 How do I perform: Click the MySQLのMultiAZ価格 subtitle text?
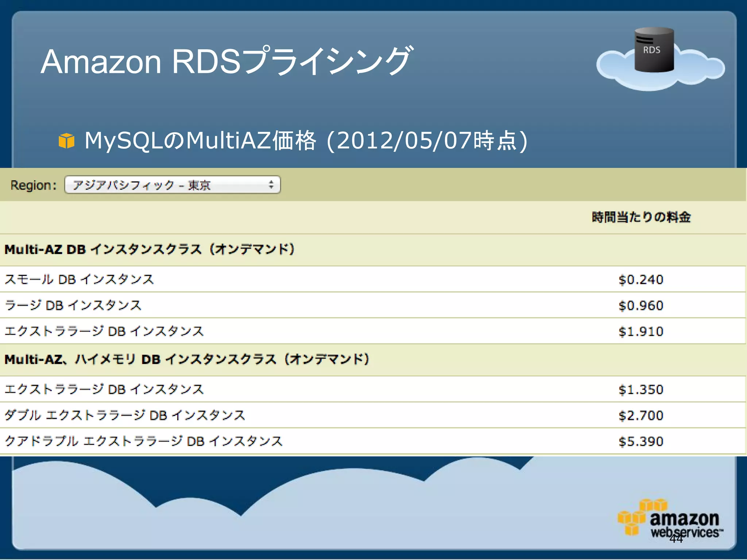306,141
